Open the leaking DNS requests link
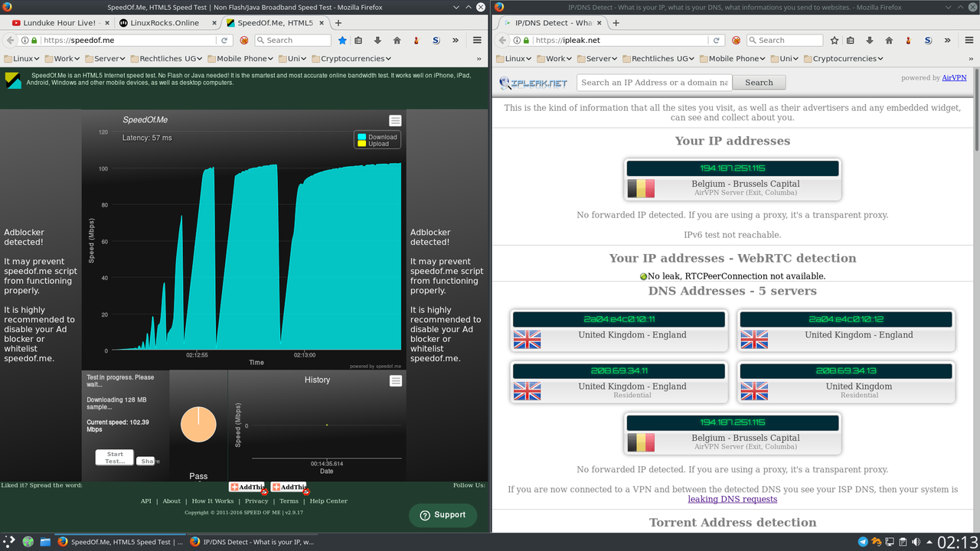 tap(732, 499)
